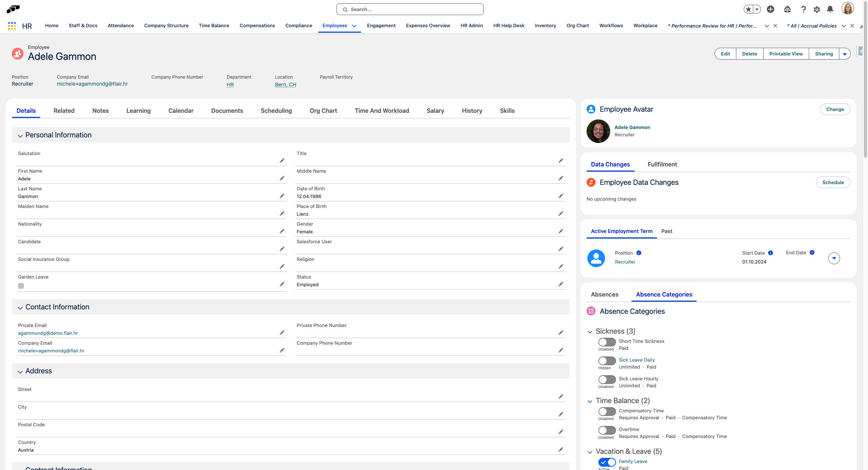Click the favorites star icon

tap(748, 10)
